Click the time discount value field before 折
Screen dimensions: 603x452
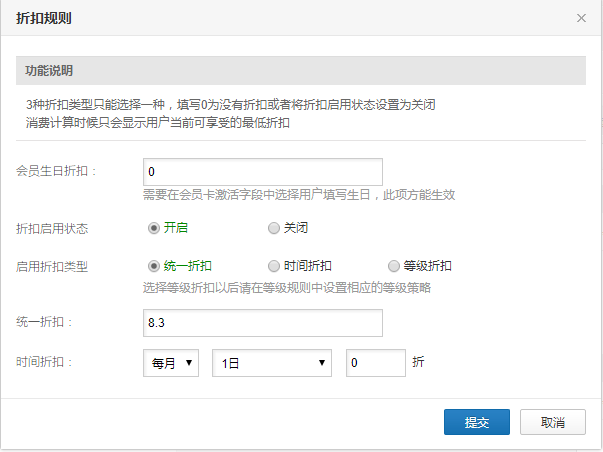point(375,363)
